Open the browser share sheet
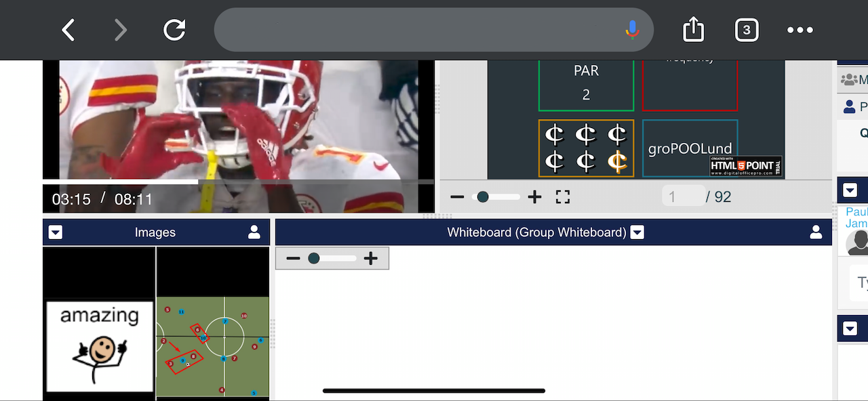This screenshot has width=868, height=401. [693, 30]
